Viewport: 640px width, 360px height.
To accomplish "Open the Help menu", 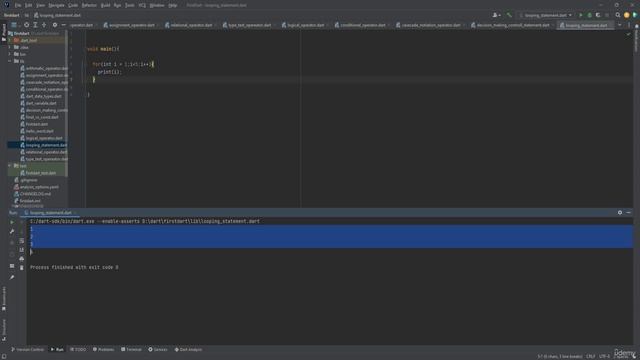I will [x=173, y=5].
